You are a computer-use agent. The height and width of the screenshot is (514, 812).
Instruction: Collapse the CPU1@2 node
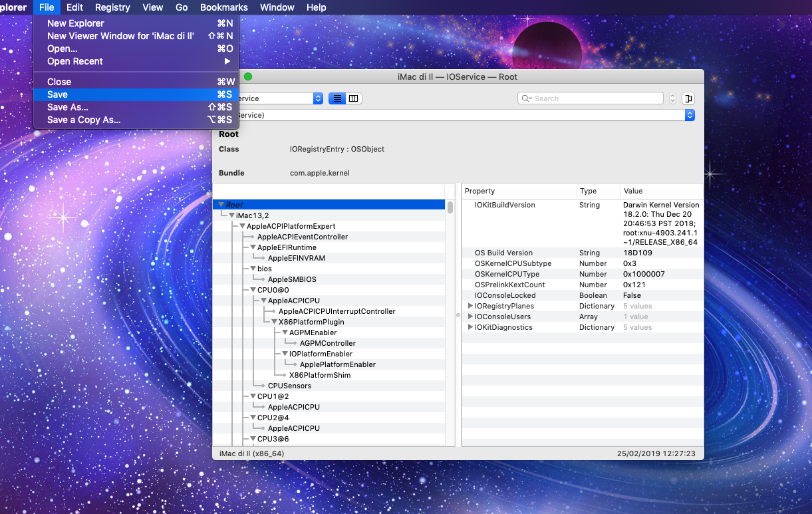pos(253,396)
